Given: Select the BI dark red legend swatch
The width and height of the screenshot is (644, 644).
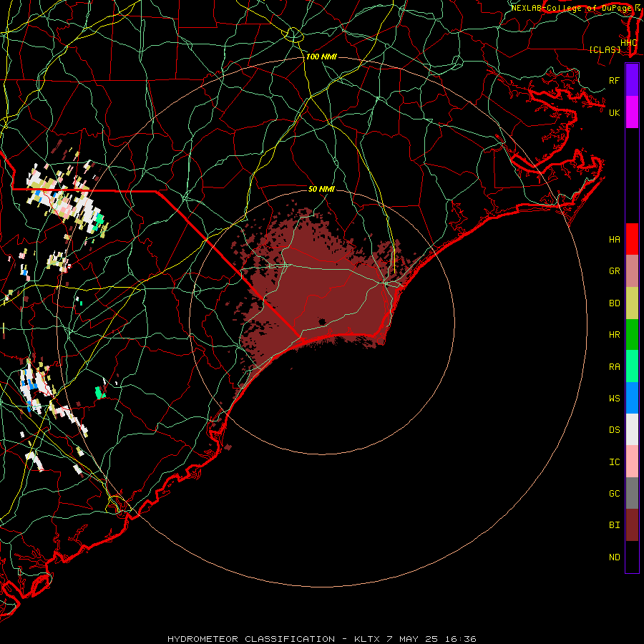Looking at the screenshot, I should [632, 525].
